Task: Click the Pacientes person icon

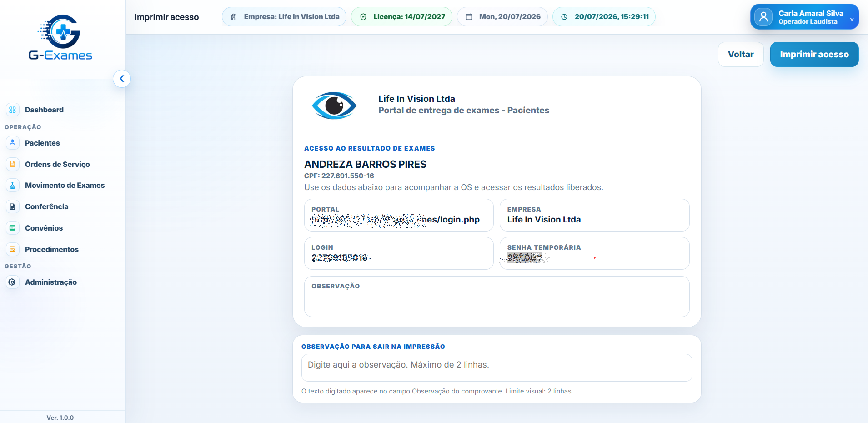Action: [13, 143]
